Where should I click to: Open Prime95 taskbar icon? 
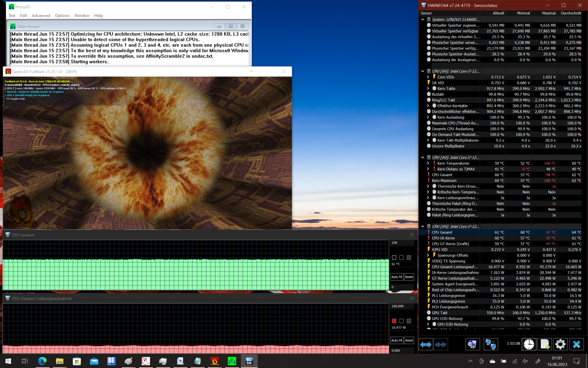pos(232,361)
